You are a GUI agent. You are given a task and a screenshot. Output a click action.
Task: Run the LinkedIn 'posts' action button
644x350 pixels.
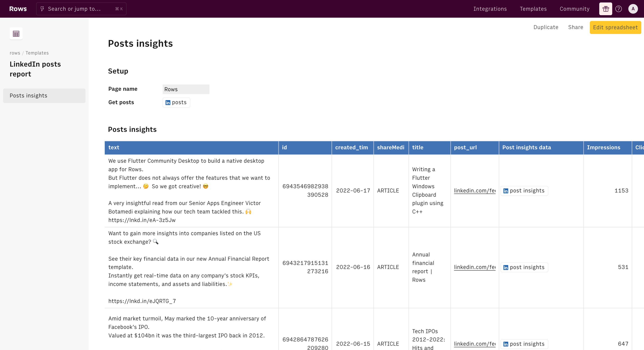click(176, 102)
